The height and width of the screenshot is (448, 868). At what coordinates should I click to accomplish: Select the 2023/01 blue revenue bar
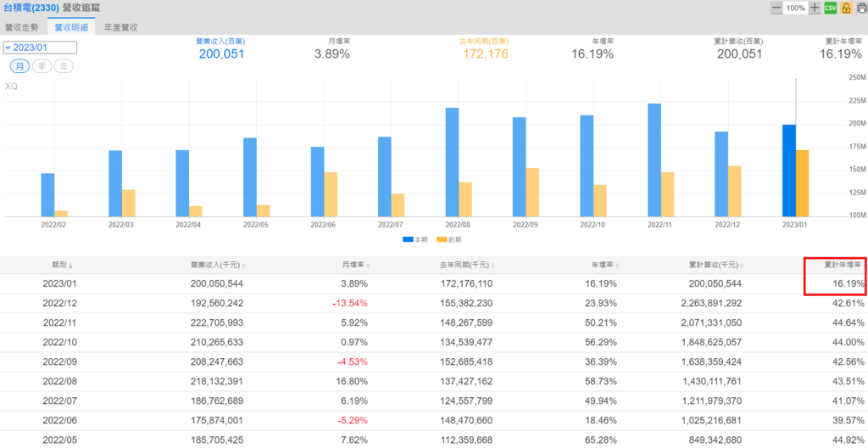coord(789,171)
